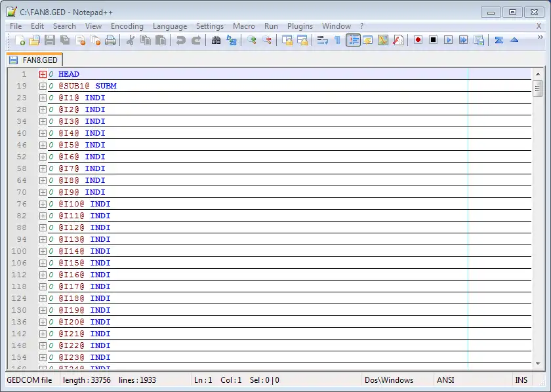Viewport: 551px width, 392px height.
Task: Click the Dos\Windows status bar field
Action: tap(397, 380)
